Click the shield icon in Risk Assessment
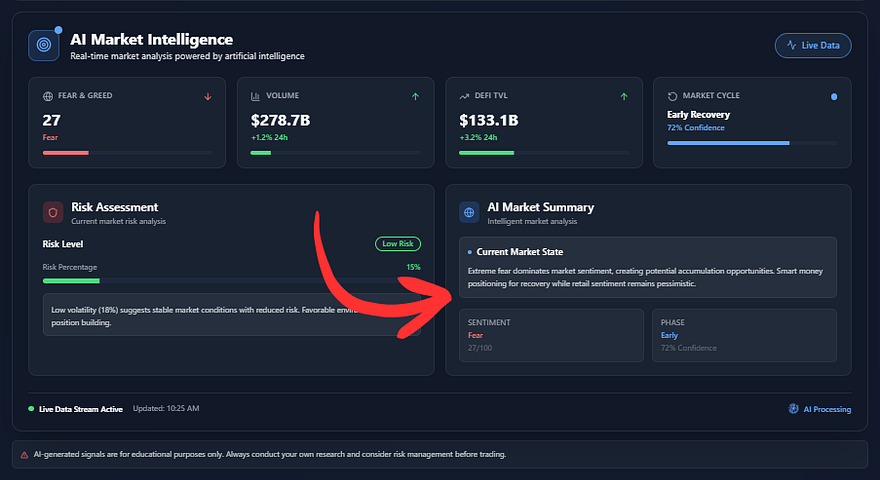This screenshot has width=880, height=480. 53,212
